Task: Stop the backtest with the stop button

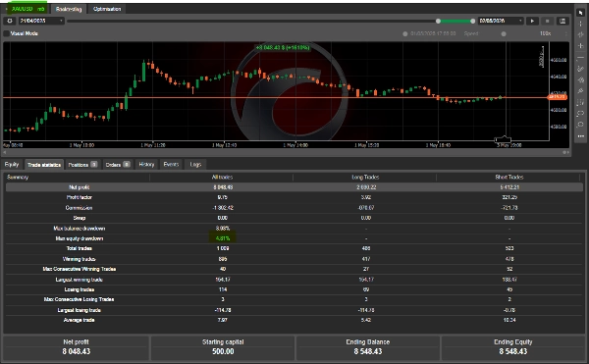Action: pyautogui.click(x=547, y=21)
